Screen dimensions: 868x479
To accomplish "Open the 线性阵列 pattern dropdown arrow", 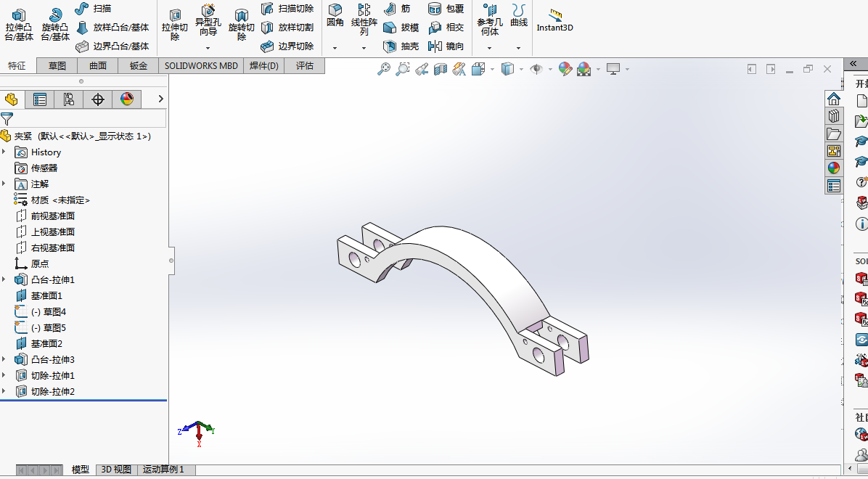I will [364, 48].
